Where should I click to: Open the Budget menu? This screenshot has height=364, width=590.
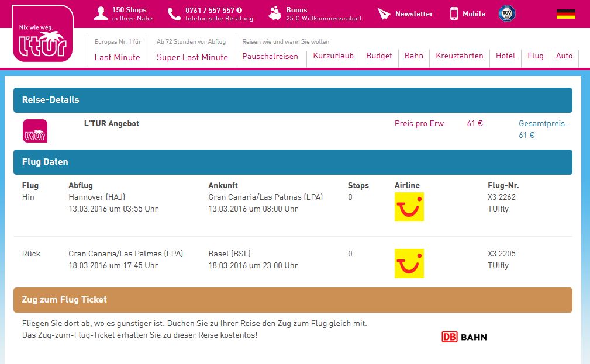tap(379, 56)
